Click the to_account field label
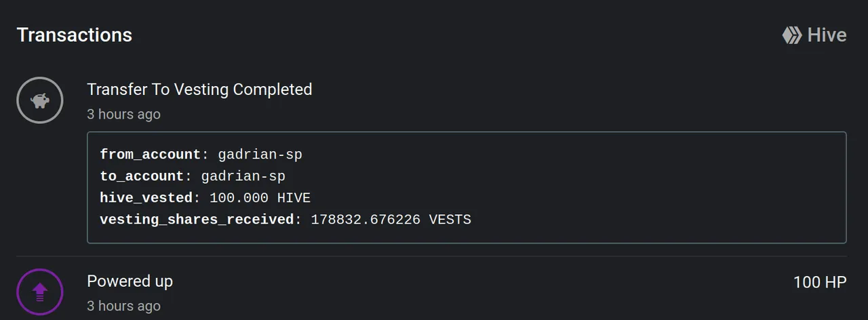Screen dimensions: 868x320 pos(142,176)
